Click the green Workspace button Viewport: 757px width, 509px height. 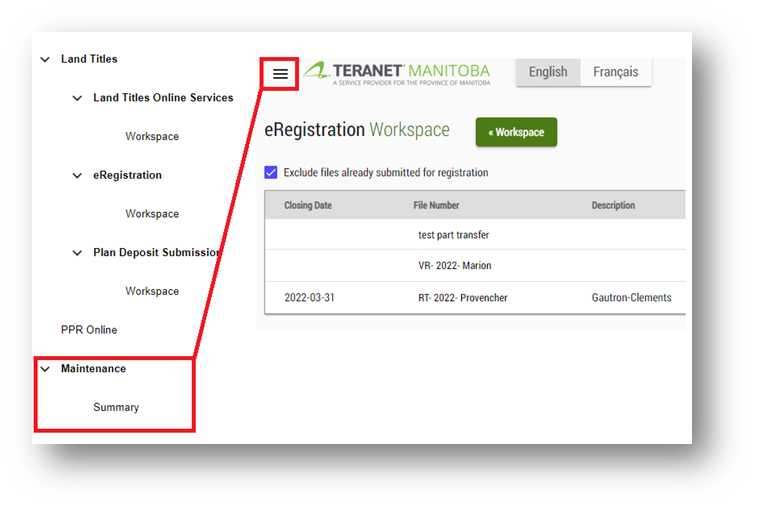516,132
